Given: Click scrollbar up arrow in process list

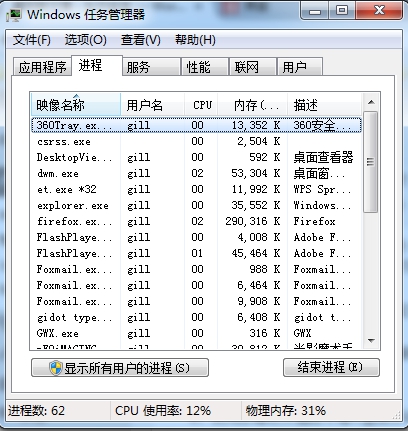Looking at the screenshot, I should coord(371,102).
